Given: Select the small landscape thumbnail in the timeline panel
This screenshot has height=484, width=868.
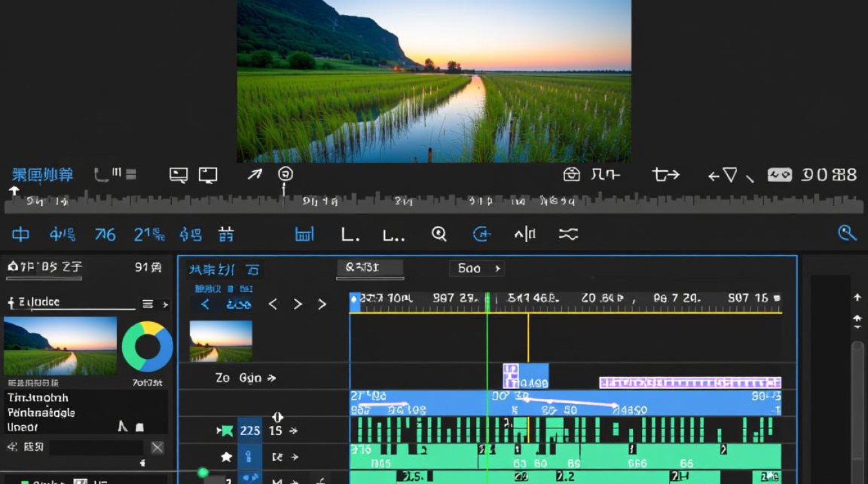Looking at the screenshot, I should [221, 341].
